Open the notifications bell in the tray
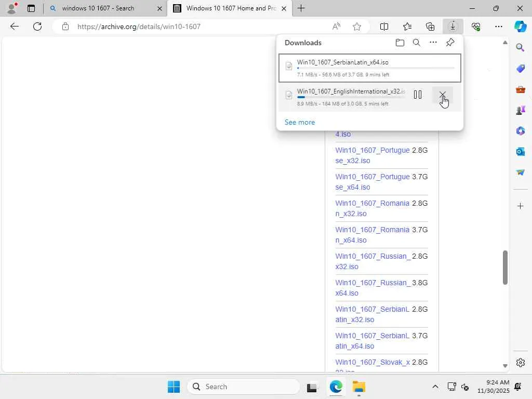This screenshot has height=399, width=532. (518, 387)
